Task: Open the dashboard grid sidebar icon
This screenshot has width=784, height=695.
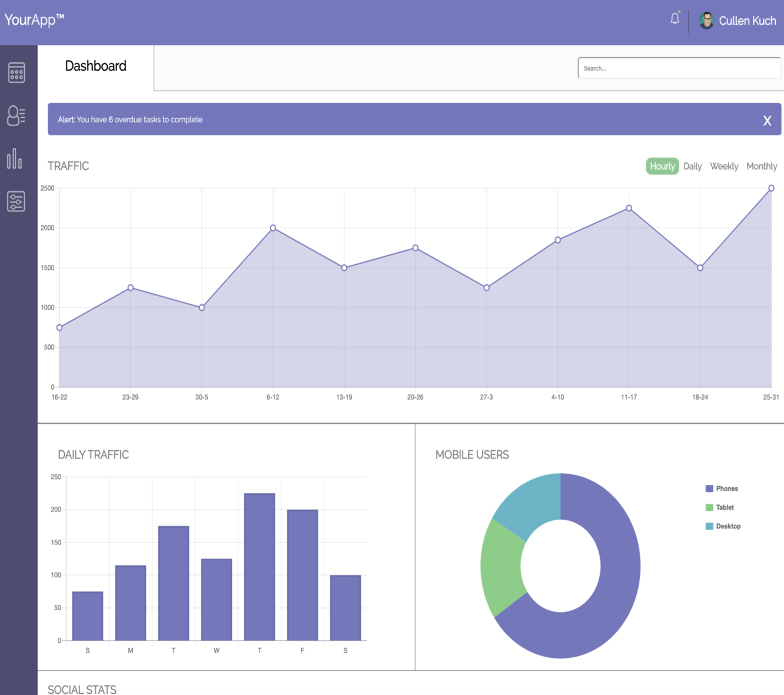Action: (16, 73)
